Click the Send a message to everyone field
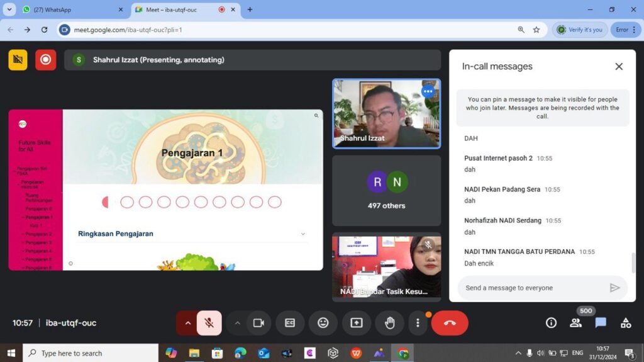 (531, 288)
